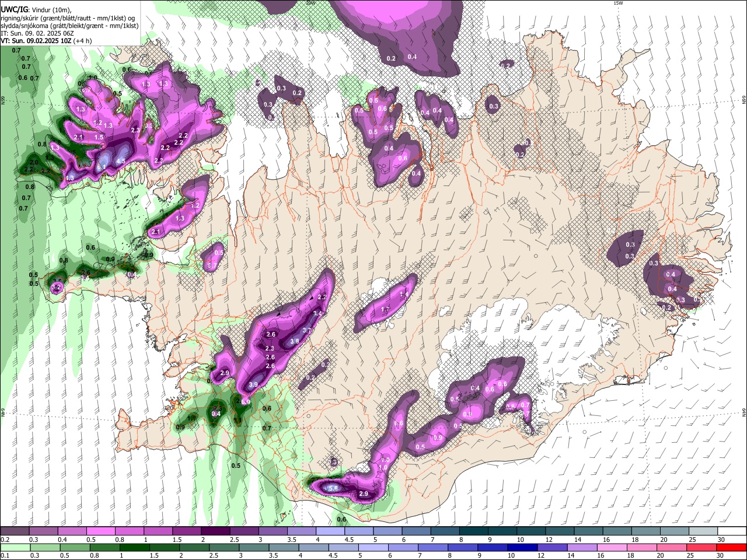Image resolution: width=747 pixels, height=560 pixels.
Task: Click the 5.8 precipitation value on the south coast
Action: 334,488
